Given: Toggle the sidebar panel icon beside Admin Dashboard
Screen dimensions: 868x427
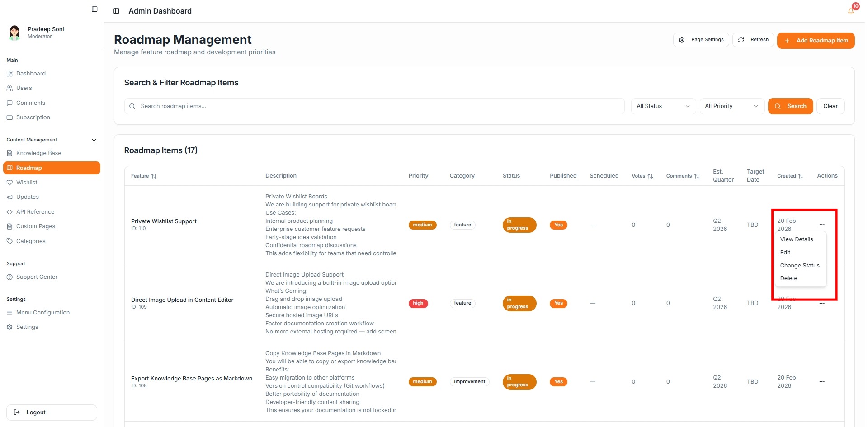Looking at the screenshot, I should click(116, 11).
